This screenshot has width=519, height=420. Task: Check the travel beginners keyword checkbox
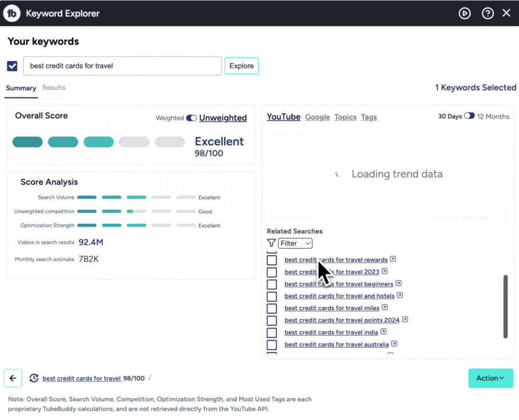click(x=272, y=284)
